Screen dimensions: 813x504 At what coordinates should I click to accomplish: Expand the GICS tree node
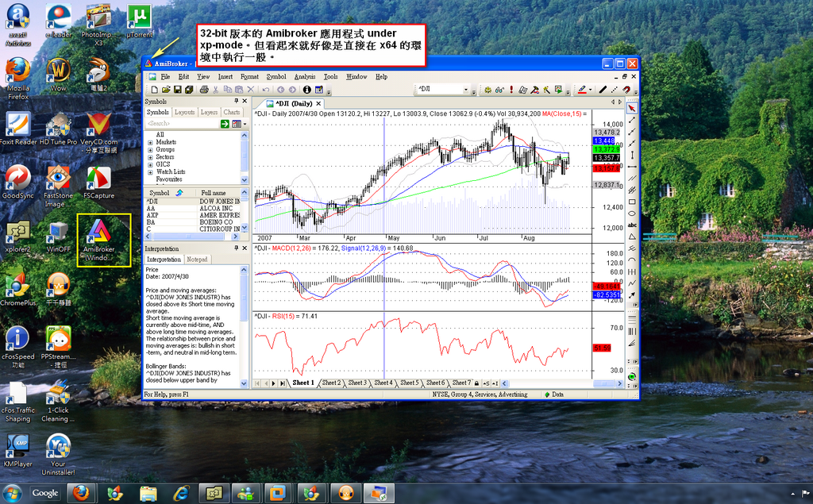click(x=150, y=164)
